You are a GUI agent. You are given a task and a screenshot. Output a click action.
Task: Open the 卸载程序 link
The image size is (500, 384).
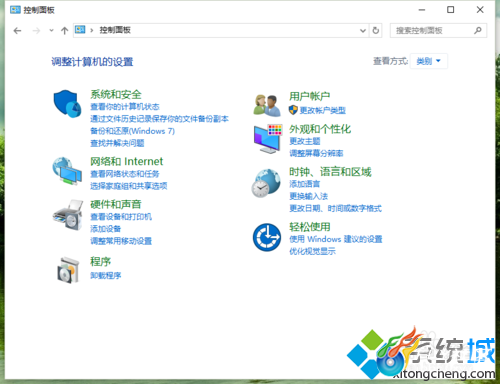click(x=106, y=275)
